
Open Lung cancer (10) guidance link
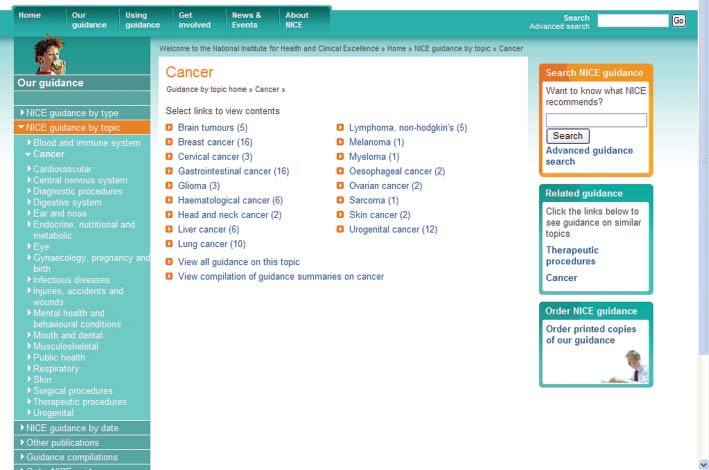[212, 244]
